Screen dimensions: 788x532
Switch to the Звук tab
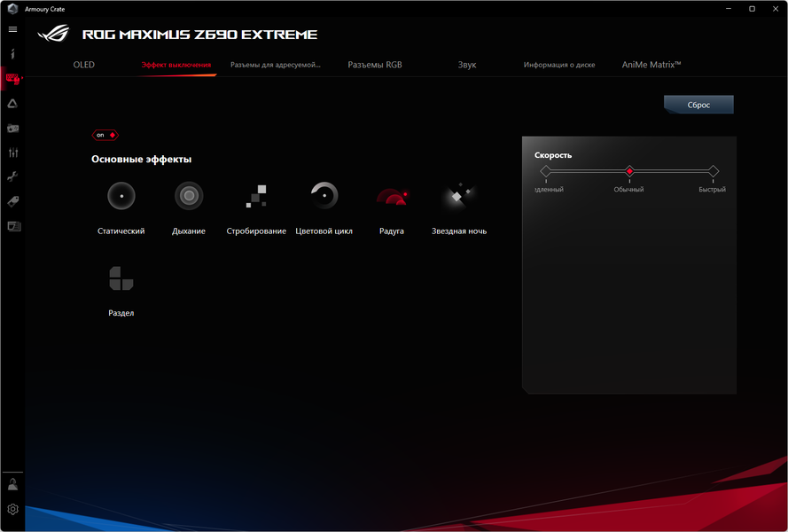(467, 65)
